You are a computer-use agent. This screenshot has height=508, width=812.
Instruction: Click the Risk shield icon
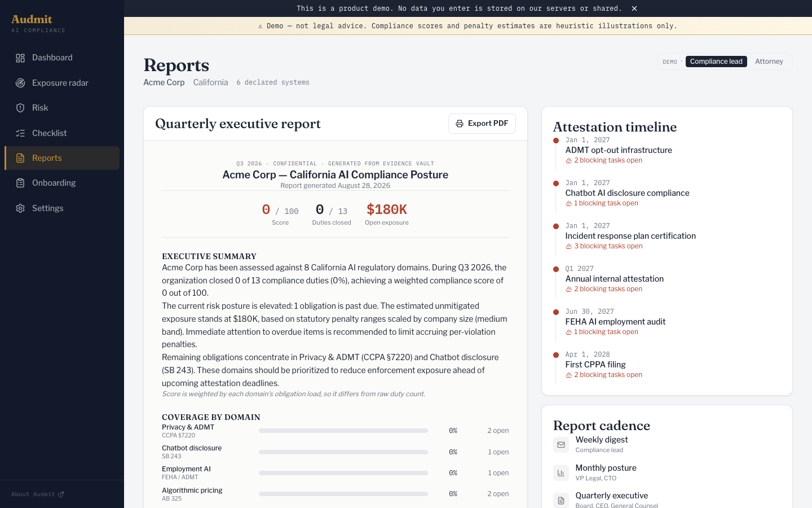click(20, 108)
